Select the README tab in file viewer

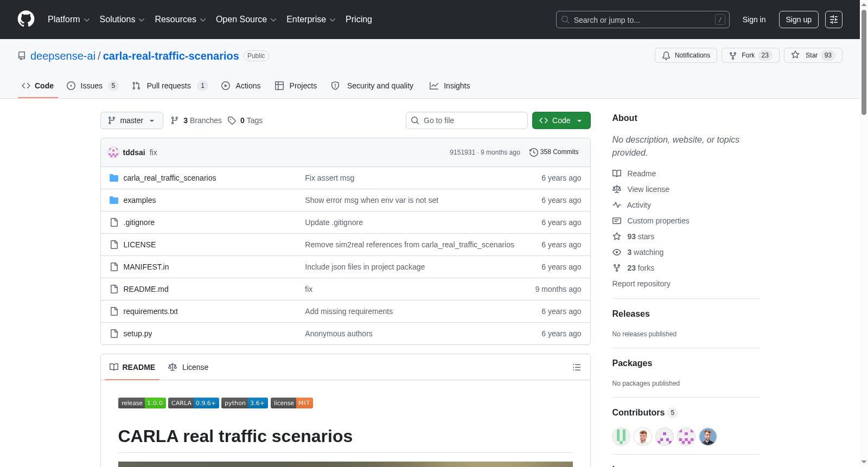pos(132,367)
